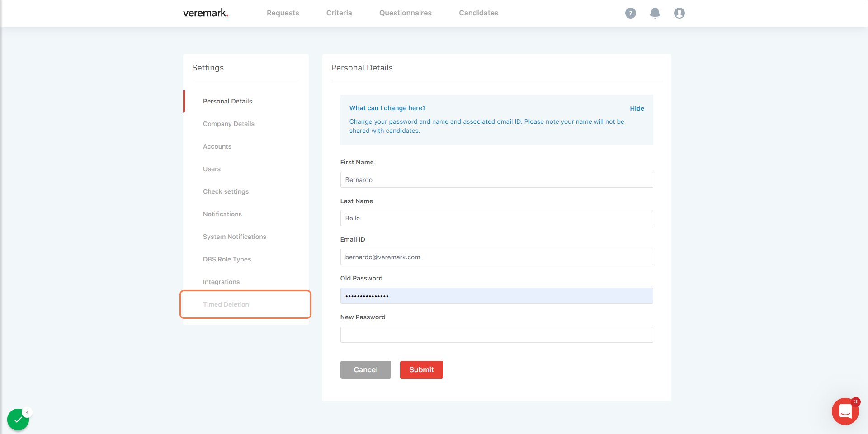Hide the 'What can I change here?' info box
Viewport: 868px width, 434px height.
pos(637,108)
